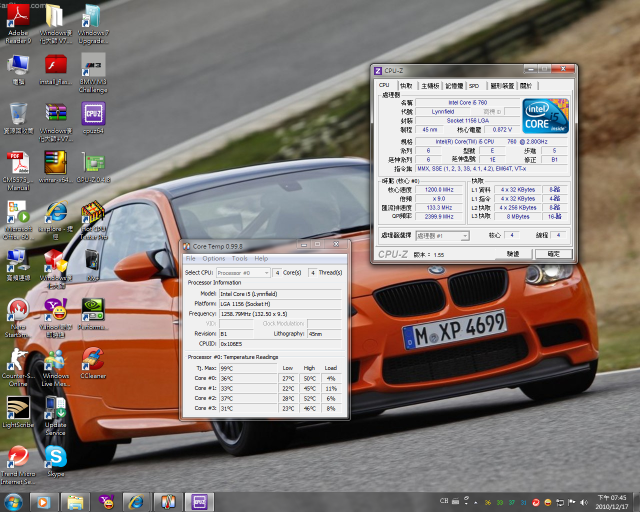Image resolution: width=640 pixels, height=512 pixels.
Task: Open the Hot CPU Tester Pro shortcut
Action: (x=93, y=220)
